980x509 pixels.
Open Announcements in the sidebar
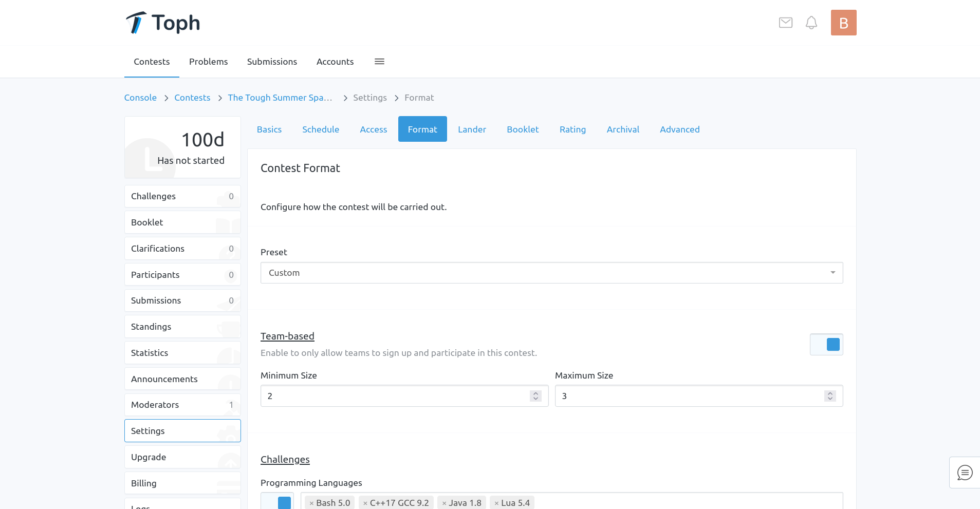[x=182, y=379]
